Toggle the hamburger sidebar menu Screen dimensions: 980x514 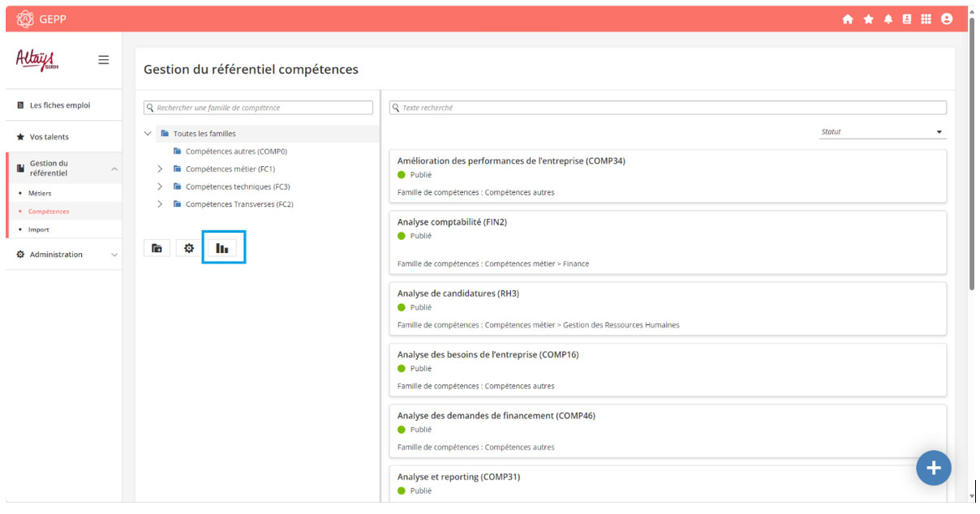(103, 60)
